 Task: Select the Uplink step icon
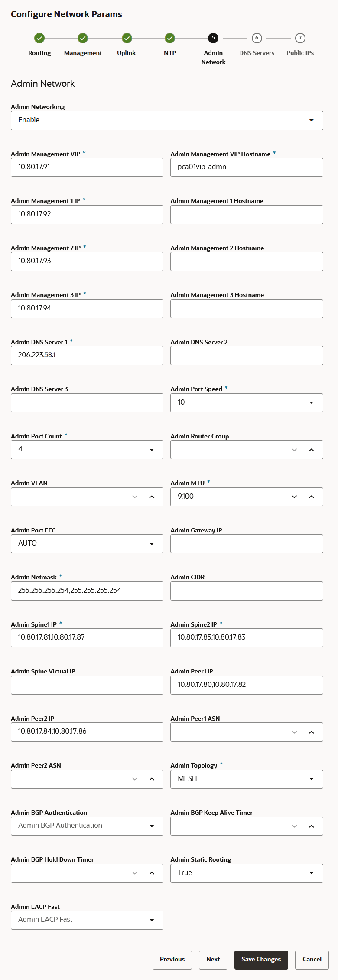(126, 38)
